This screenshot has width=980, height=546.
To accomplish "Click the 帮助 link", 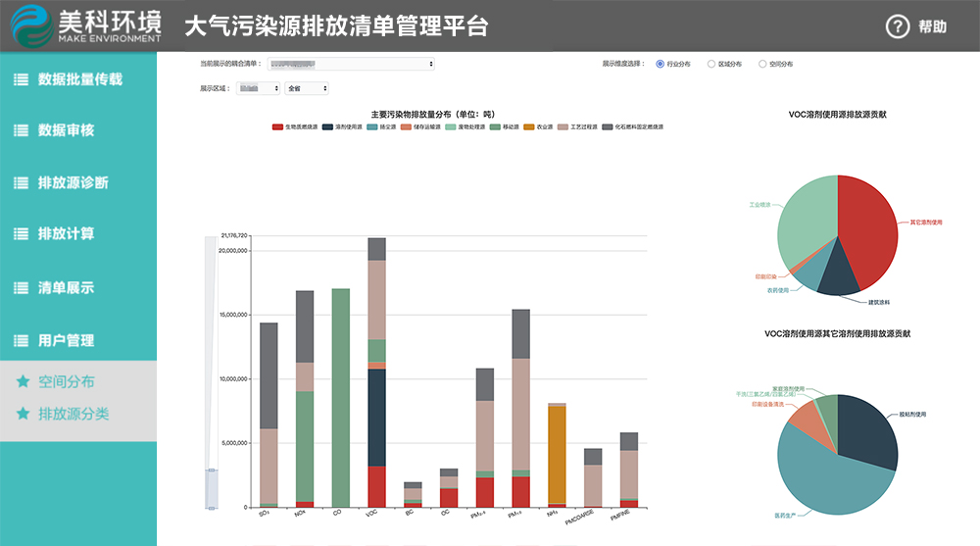I will 932,27.
